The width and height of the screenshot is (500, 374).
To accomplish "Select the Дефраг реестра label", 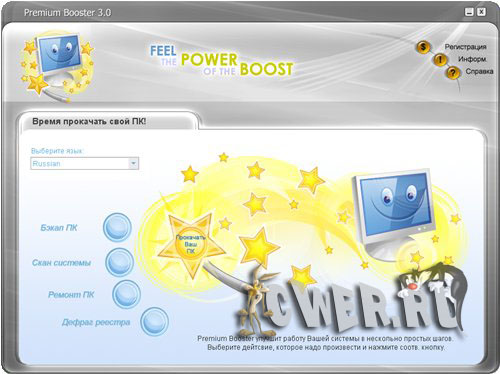I will tap(96, 322).
